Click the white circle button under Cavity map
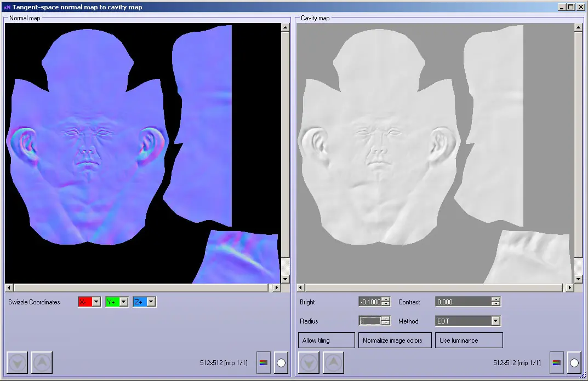Screen dimensions: 588x381 click(574, 362)
